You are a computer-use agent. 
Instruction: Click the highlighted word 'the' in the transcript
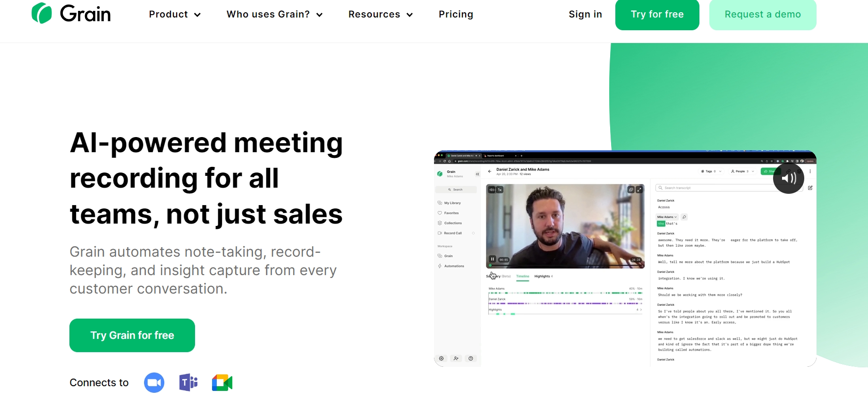[x=661, y=224]
